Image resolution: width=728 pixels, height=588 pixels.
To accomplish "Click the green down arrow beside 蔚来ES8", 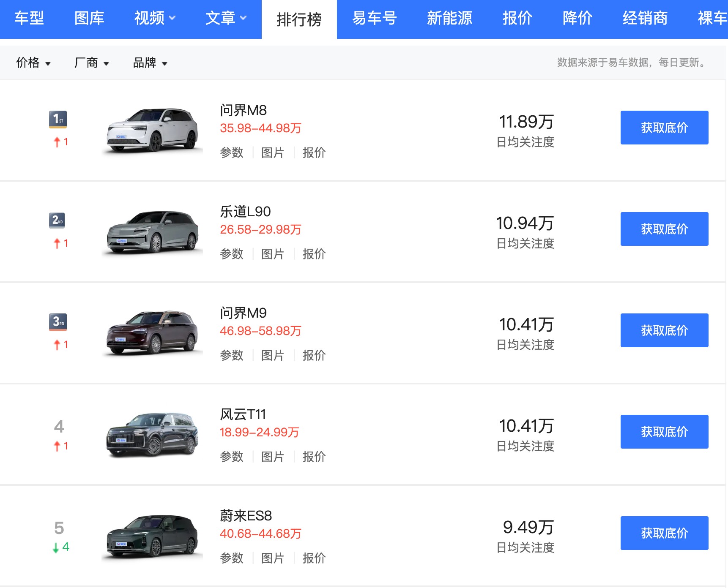I will [x=56, y=548].
